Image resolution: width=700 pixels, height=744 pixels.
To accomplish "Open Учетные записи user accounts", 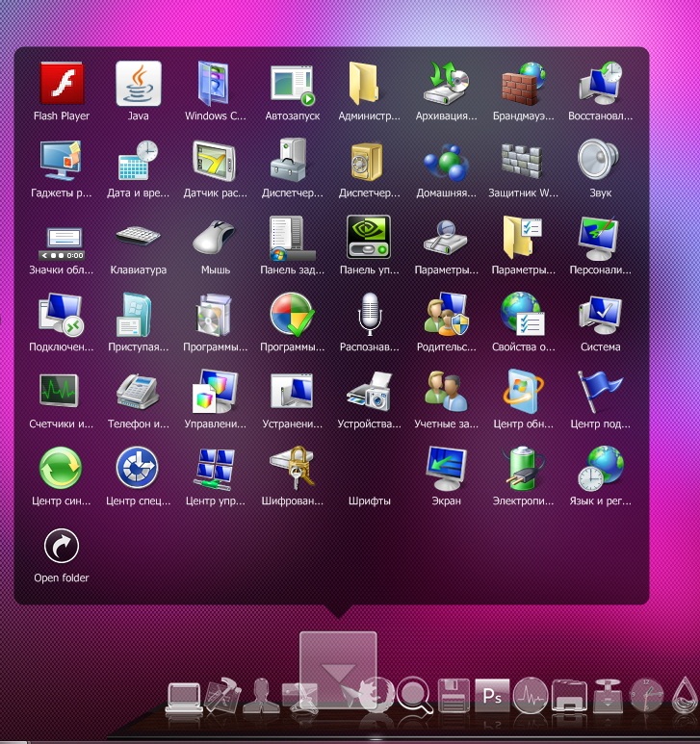I will click(x=446, y=393).
